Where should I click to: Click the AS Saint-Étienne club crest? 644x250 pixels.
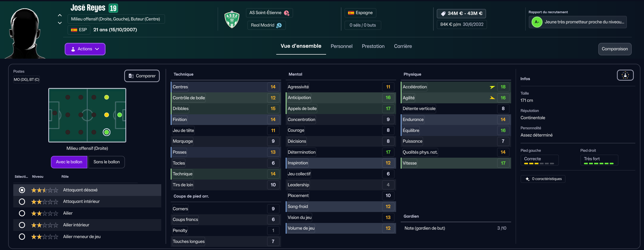tap(232, 19)
